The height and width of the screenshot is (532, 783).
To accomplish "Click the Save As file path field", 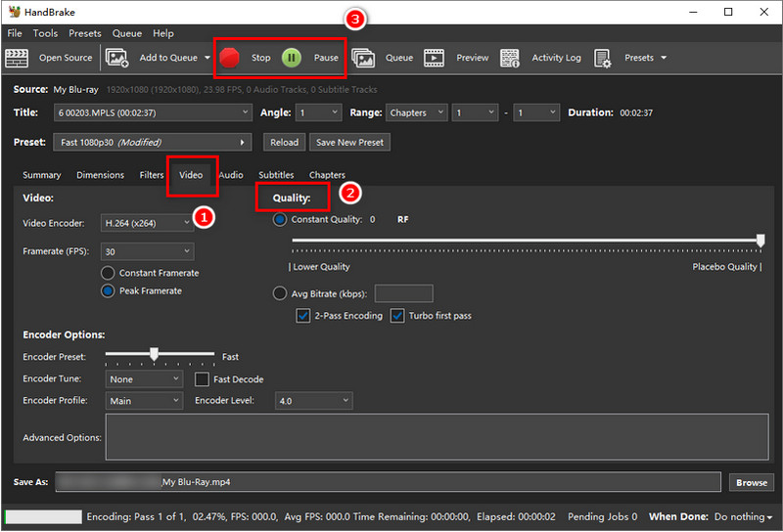I will (x=388, y=482).
